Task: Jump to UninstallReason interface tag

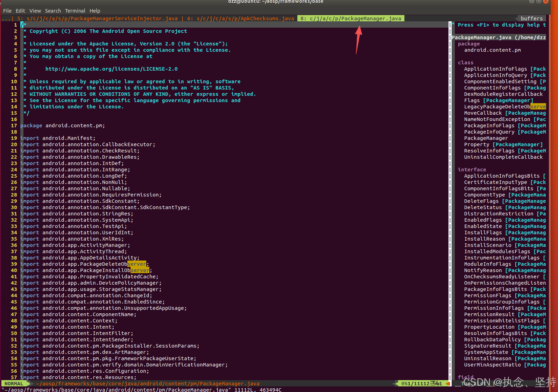Action: (505, 358)
